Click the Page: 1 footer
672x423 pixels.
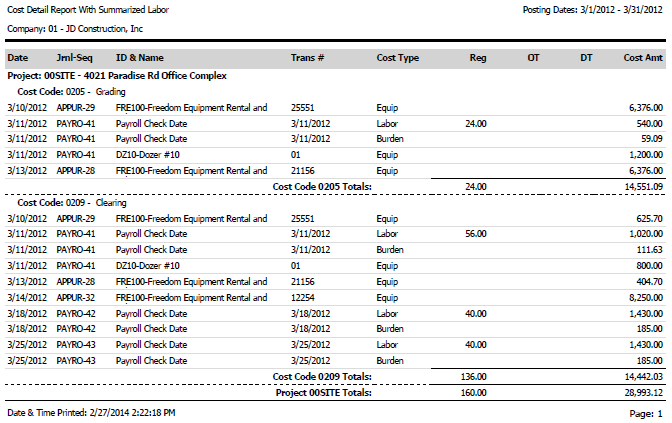pos(646,414)
